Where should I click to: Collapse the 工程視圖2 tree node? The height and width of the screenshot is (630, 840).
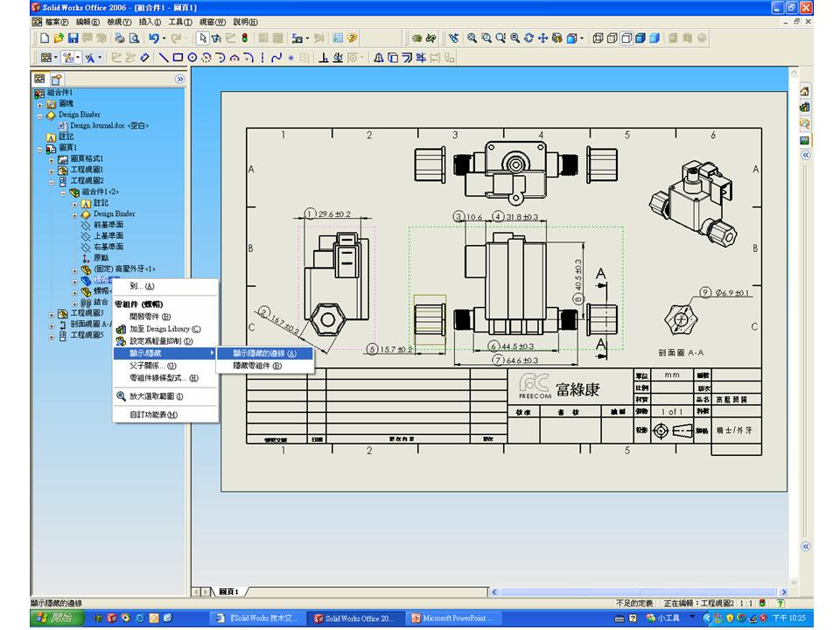point(52,182)
